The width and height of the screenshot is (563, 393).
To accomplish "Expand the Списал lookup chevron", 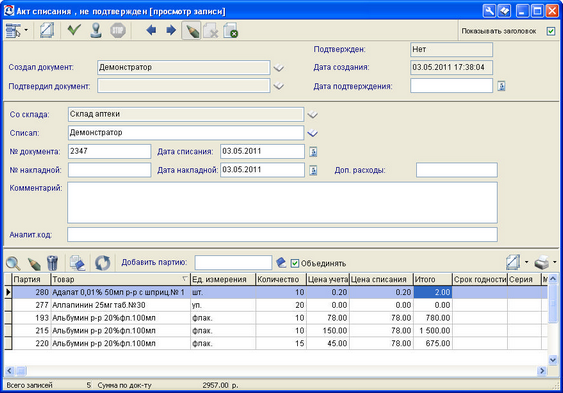I will tap(312, 133).
